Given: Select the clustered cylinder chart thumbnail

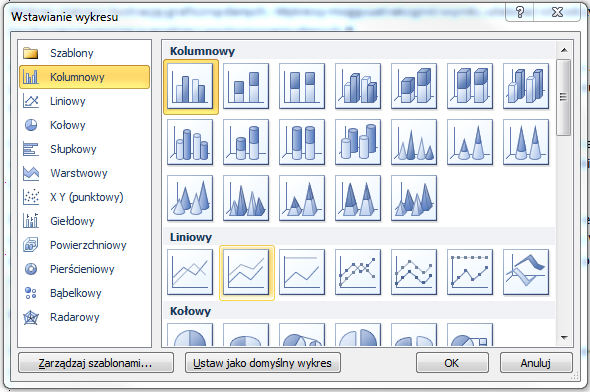Looking at the screenshot, I should tap(190, 142).
